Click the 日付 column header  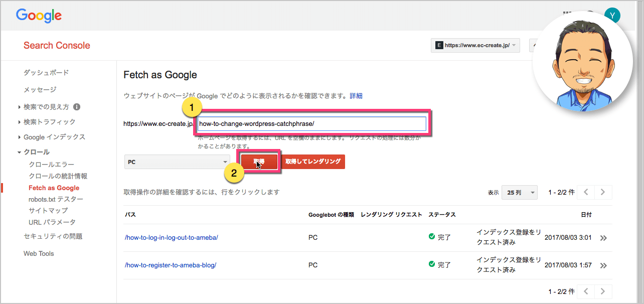coord(586,215)
